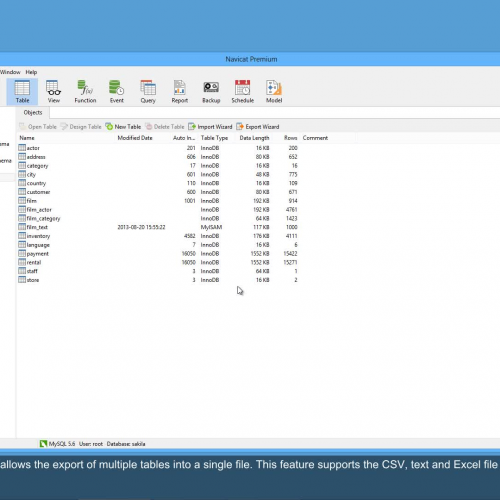Open the Report toolbar icon

click(x=179, y=92)
